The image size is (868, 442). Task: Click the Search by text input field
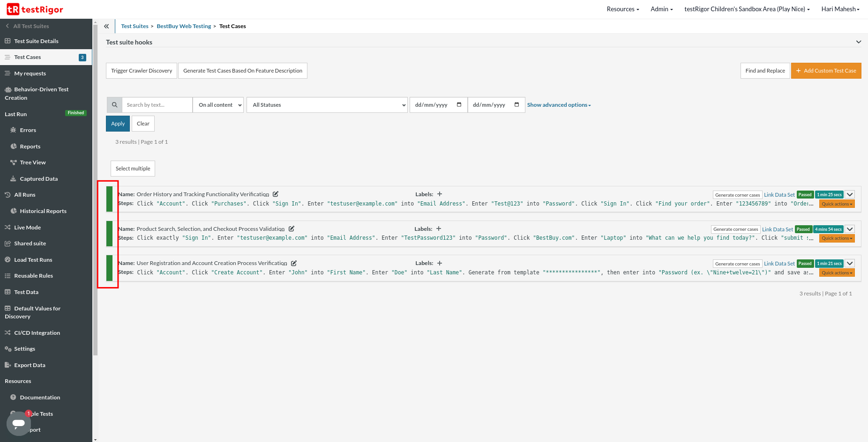pos(157,105)
